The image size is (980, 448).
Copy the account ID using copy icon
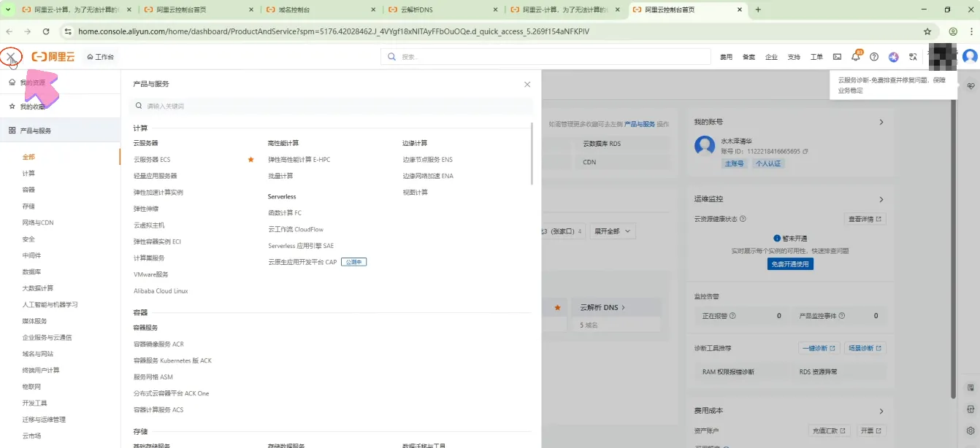pyautogui.click(x=805, y=152)
